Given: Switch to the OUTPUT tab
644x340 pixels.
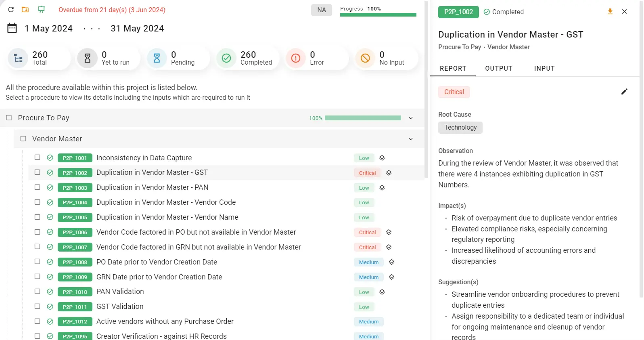Looking at the screenshot, I should pos(498,69).
